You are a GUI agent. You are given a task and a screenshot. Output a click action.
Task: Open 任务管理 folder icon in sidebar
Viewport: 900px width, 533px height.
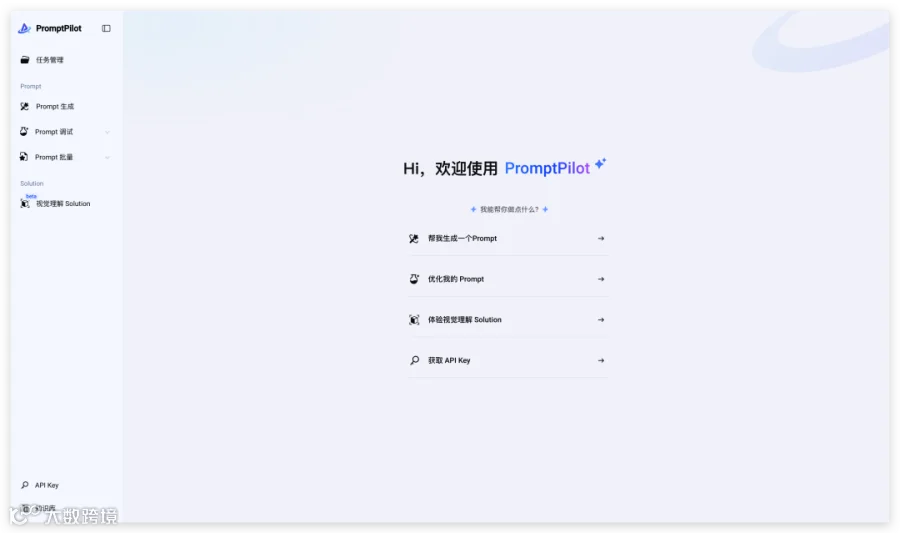pyautogui.click(x=25, y=60)
